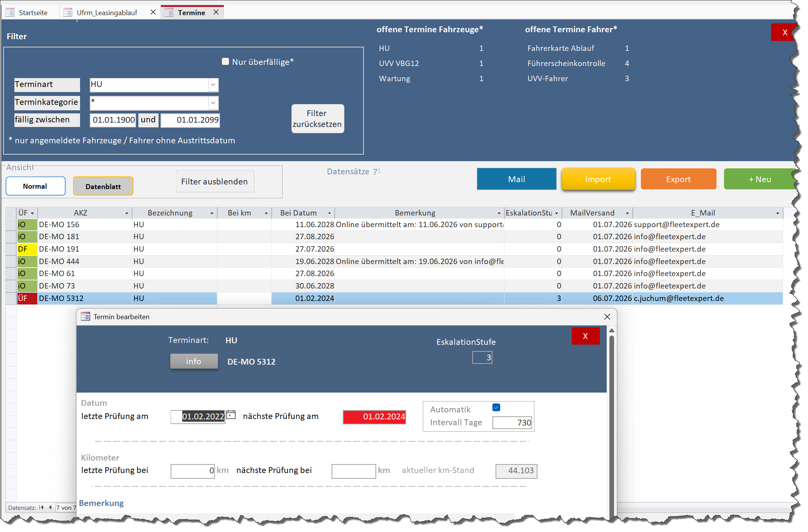Click Führerscheinkontrolle in offene Termine Fahrer
The width and height of the screenshot is (808, 532).
point(566,63)
